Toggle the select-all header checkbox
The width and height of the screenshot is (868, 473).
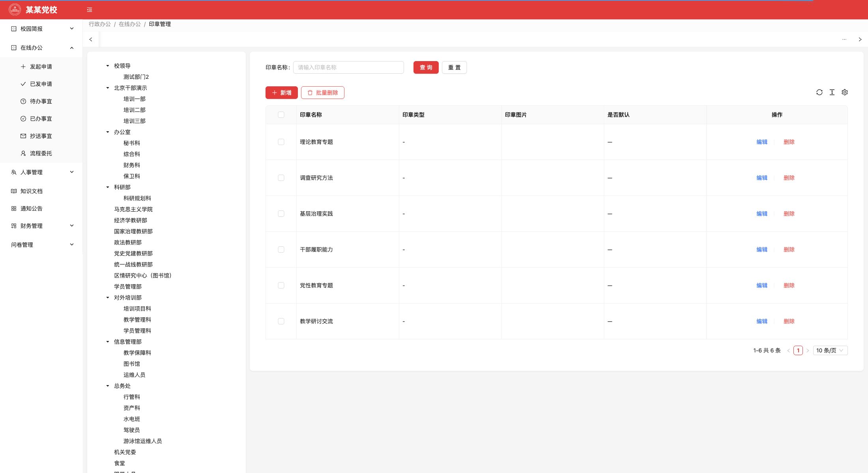click(x=281, y=115)
